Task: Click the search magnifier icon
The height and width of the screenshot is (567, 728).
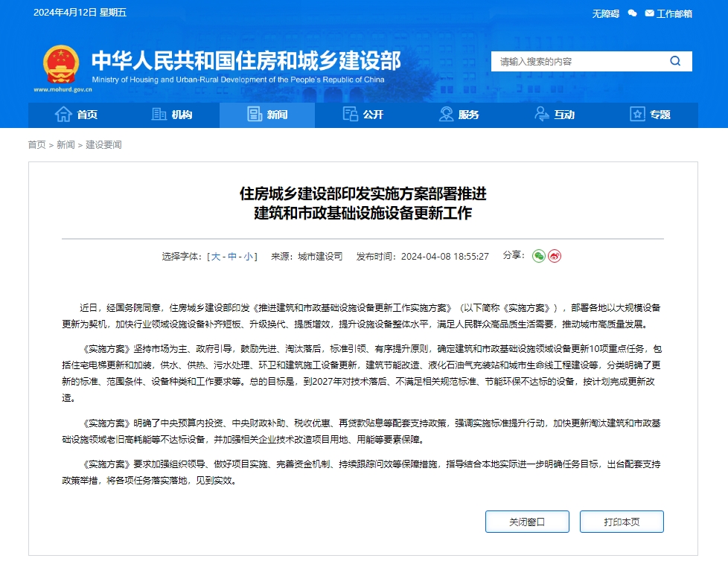Action: [x=675, y=61]
